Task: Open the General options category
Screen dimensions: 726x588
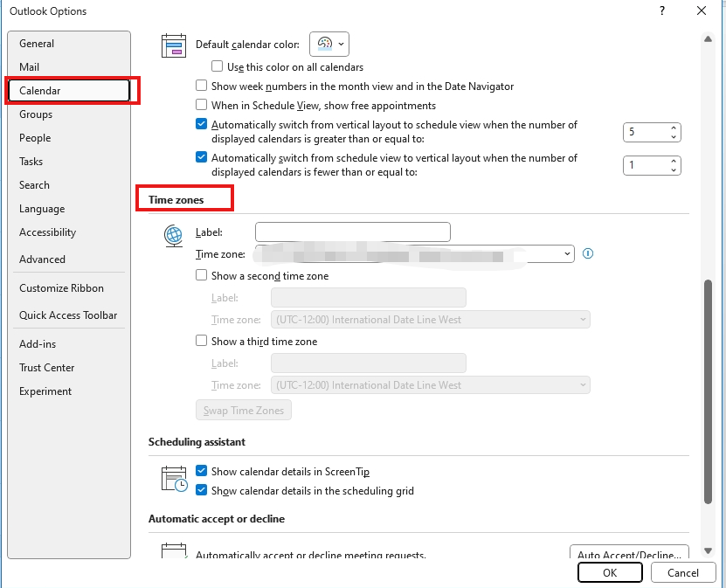Action: click(x=68, y=44)
